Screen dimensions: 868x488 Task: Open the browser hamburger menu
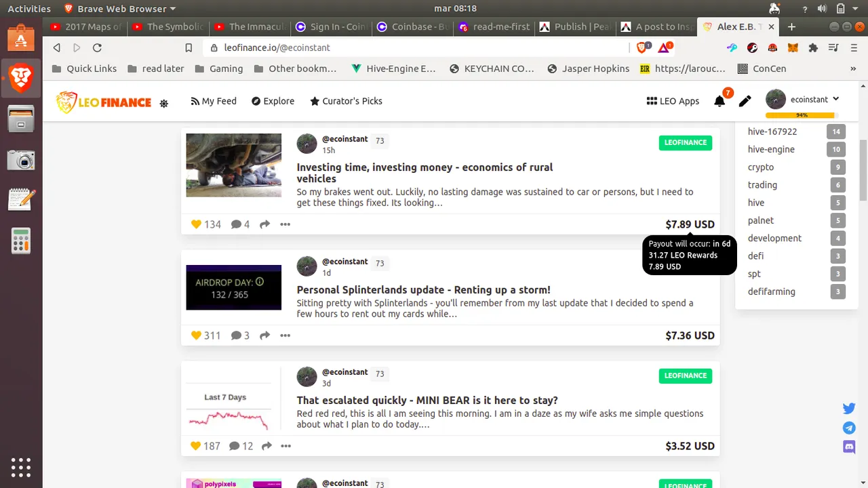coord(853,48)
